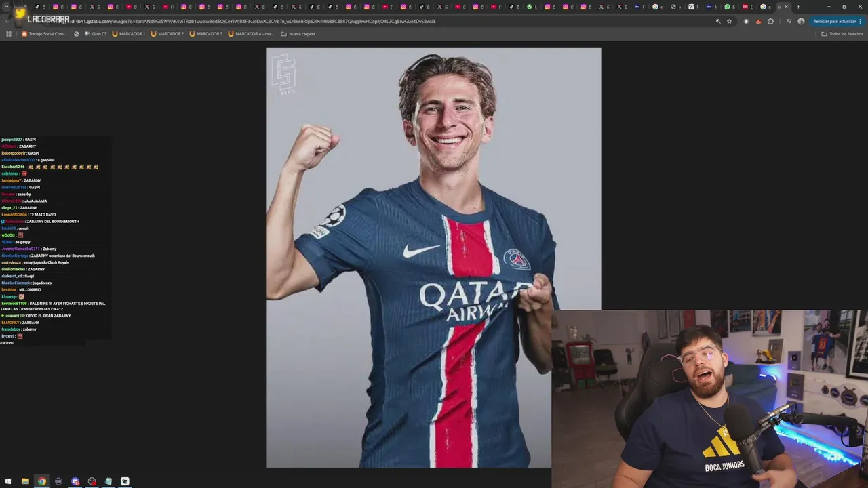Screen dimensions: 868x488
Task: Click chat username Escobar1246
Action: tap(13, 167)
